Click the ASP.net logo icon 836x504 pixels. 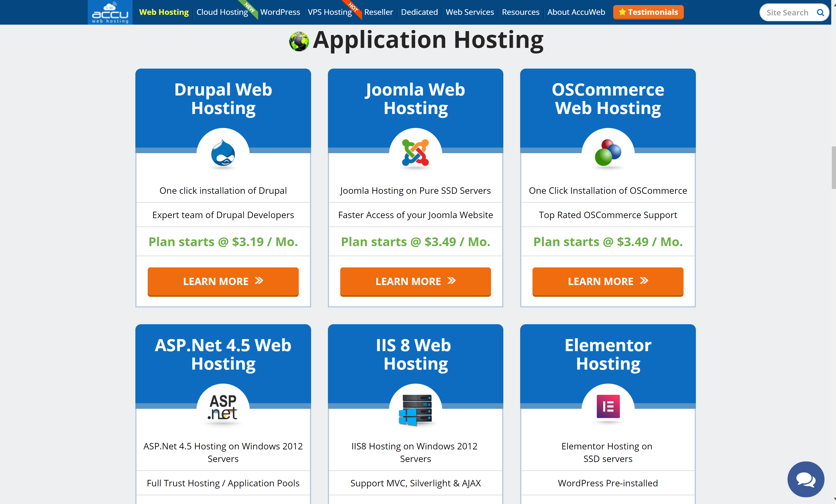tap(223, 407)
